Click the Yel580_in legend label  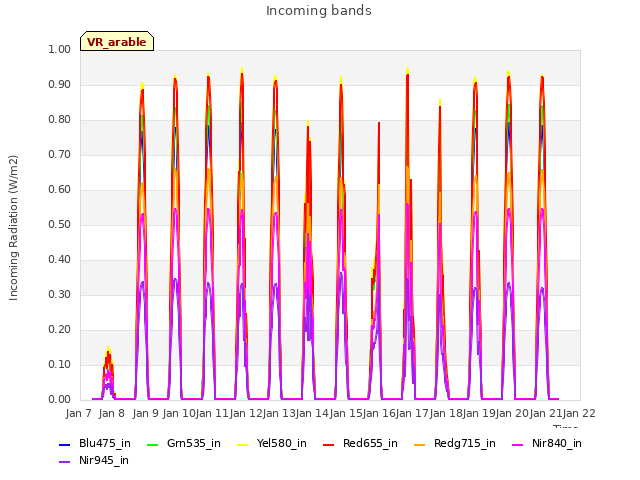(x=281, y=443)
